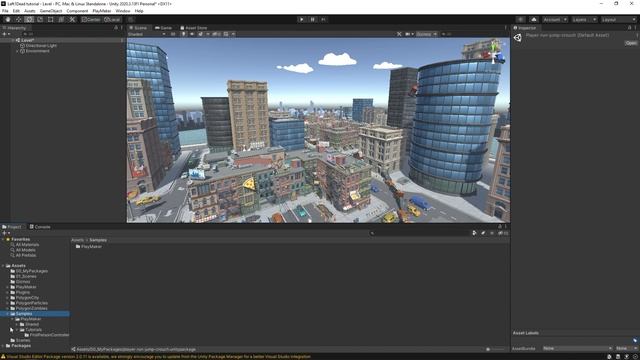Toggle scene lighting bulb icon

tap(183, 34)
